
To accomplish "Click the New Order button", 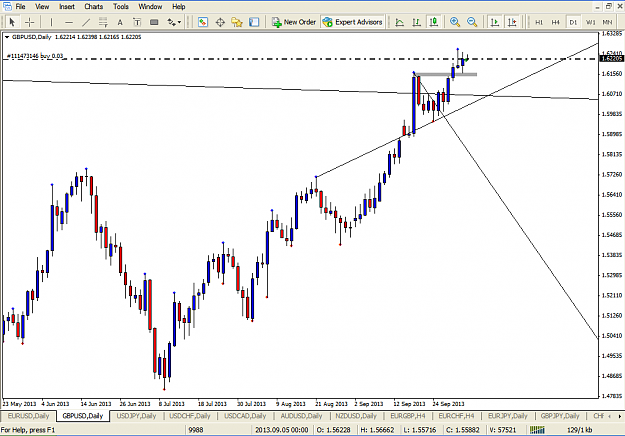I will [x=294, y=22].
